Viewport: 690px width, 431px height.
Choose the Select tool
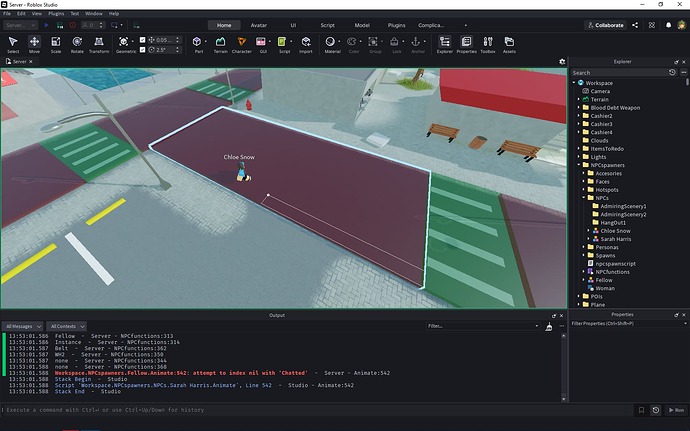click(13, 44)
